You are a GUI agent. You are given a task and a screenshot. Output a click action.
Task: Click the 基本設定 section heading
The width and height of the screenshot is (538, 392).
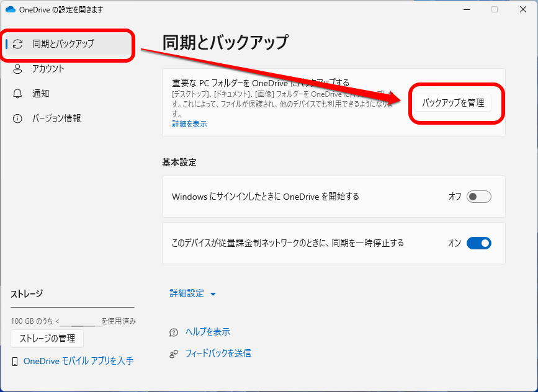[x=179, y=163]
